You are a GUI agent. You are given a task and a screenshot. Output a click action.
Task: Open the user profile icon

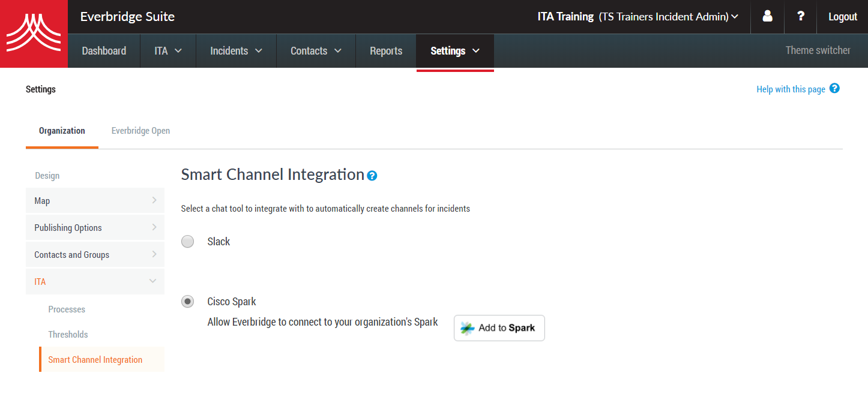(x=767, y=16)
